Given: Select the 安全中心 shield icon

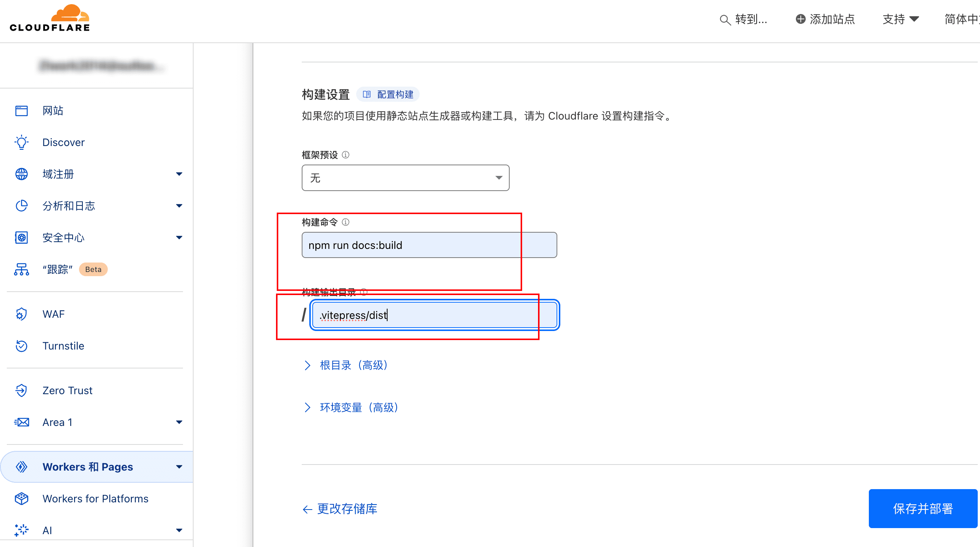Looking at the screenshot, I should (22, 238).
